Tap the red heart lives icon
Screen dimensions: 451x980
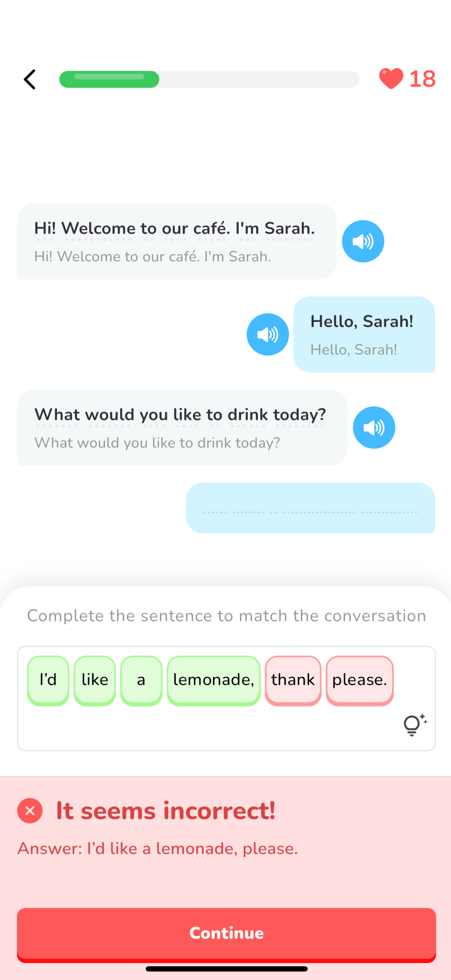click(x=391, y=79)
